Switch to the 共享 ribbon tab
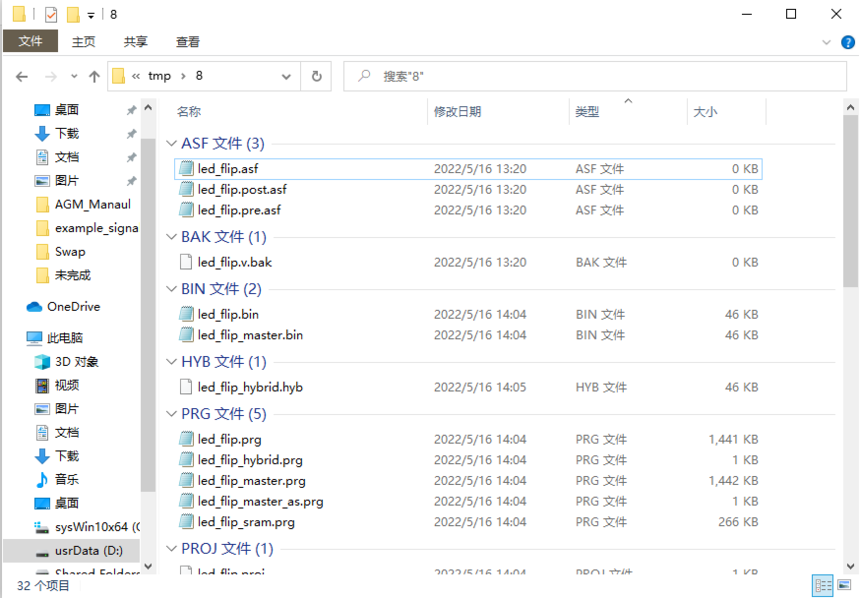Image resolution: width=860 pixels, height=598 pixels. (x=135, y=42)
